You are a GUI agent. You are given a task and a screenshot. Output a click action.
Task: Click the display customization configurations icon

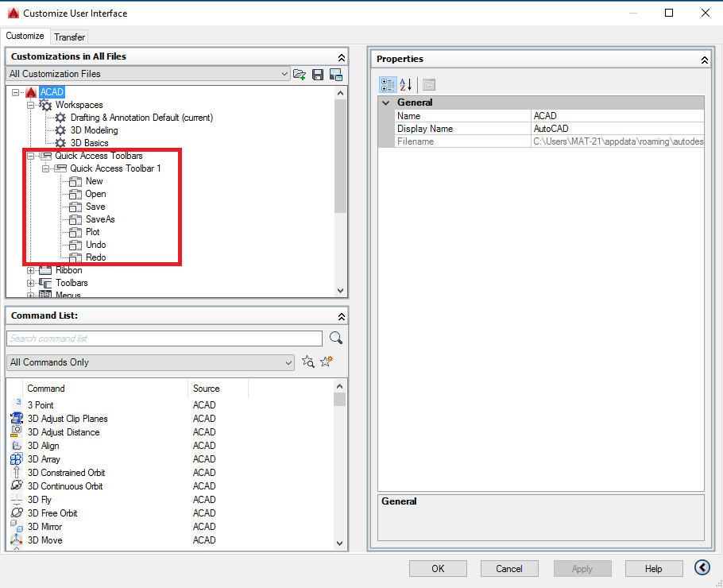(x=335, y=74)
